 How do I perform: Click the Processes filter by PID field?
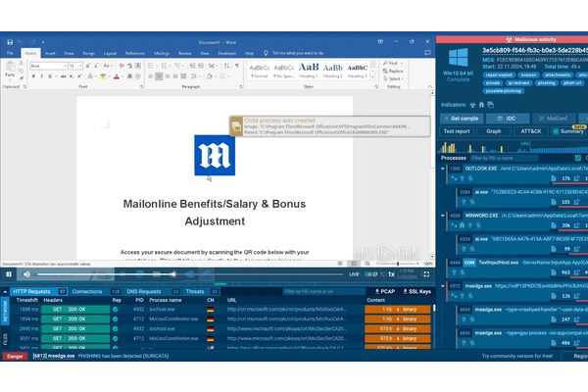[x=504, y=158]
